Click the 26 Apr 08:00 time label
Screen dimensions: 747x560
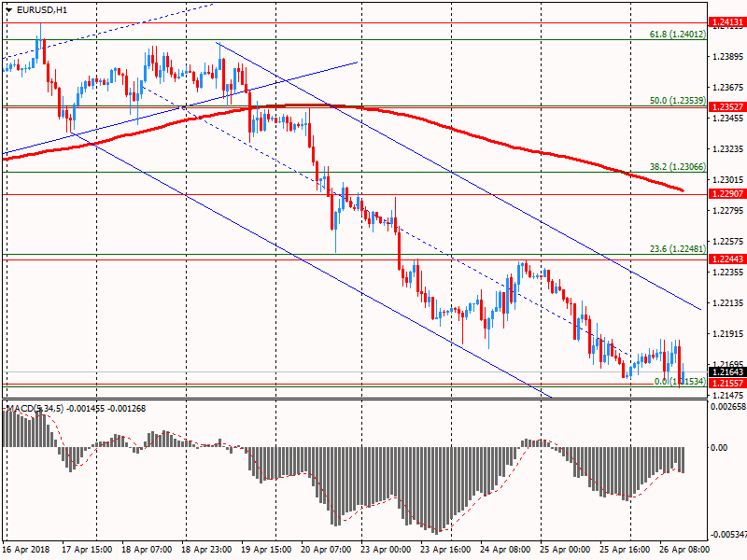(684, 550)
